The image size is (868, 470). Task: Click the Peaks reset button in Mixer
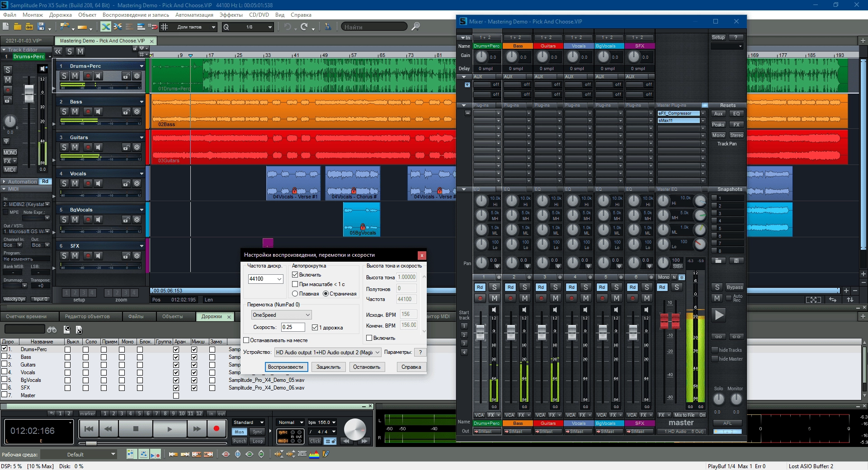pyautogui.click(x=718, y=125)
